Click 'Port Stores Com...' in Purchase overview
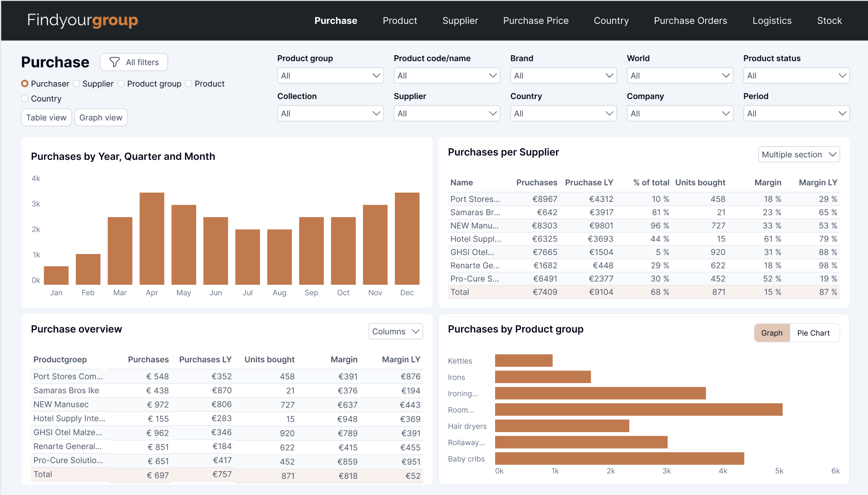This screenshot has height=495, width=868. click(68, 376)
